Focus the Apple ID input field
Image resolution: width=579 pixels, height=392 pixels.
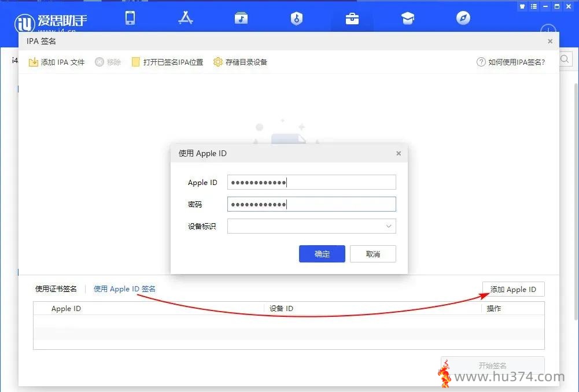[312, 182]
